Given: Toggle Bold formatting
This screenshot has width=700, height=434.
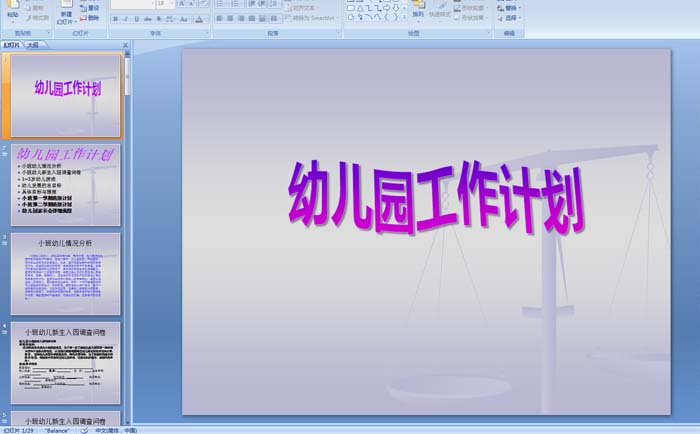Looking at the screenshot, I should [x=116, y=19].
